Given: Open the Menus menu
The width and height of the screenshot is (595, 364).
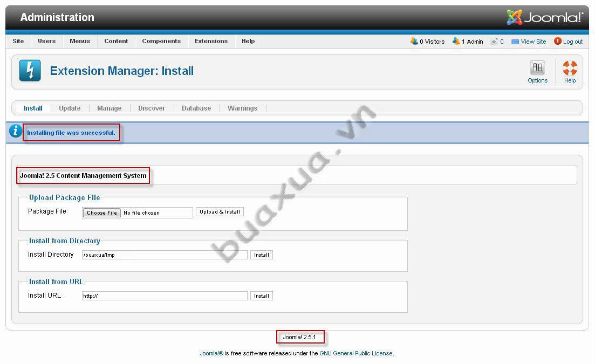Looking at the screenshot, I should 80,41.
